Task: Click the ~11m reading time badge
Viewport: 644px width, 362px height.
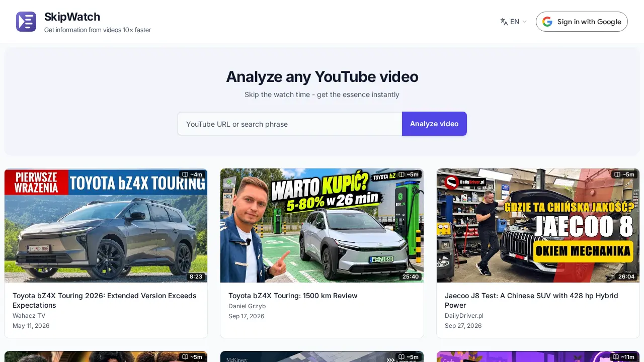Action: click(623, 357)
